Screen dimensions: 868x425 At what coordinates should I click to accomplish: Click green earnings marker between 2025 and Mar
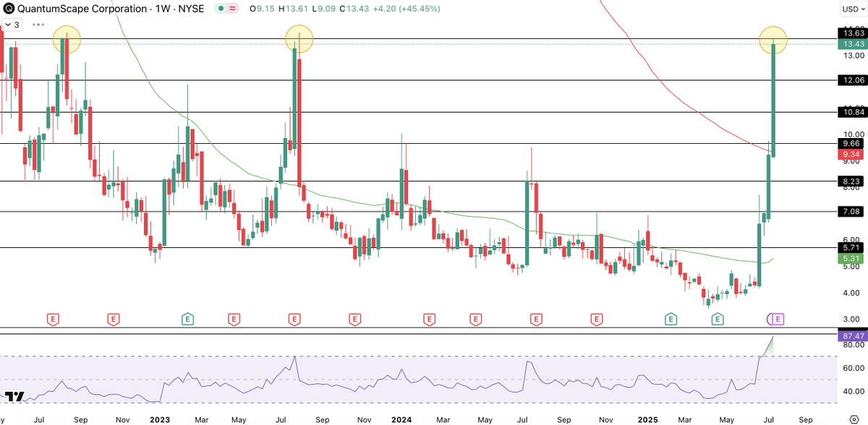coord(670,318)
